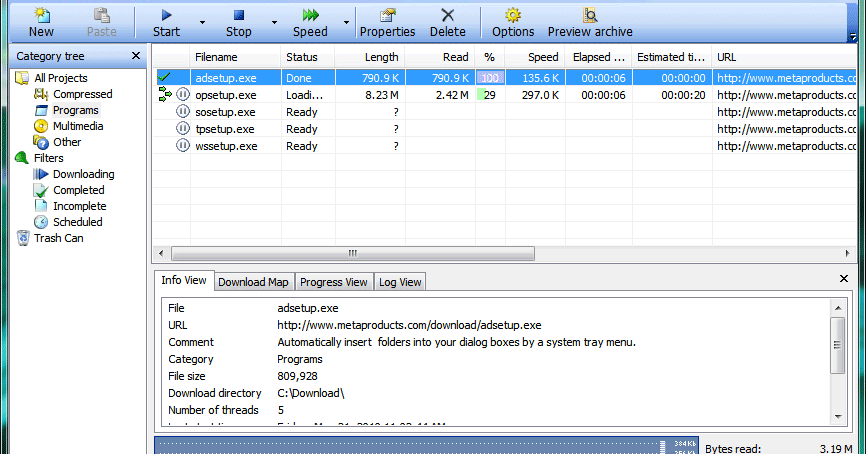Image resolution: width=866 pixels, height=454 pixels.
Task: Click the All Projects folder icon
Action: 22,78
